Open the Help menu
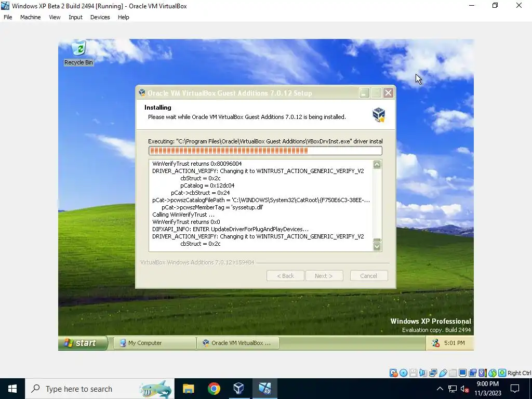The image size is (532, 399). (x=124, y=17)
